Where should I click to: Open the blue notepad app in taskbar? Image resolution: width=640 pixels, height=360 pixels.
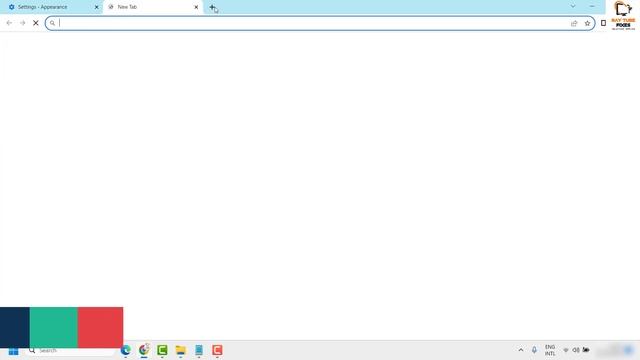pyautogui.click(x=199, y=350)
